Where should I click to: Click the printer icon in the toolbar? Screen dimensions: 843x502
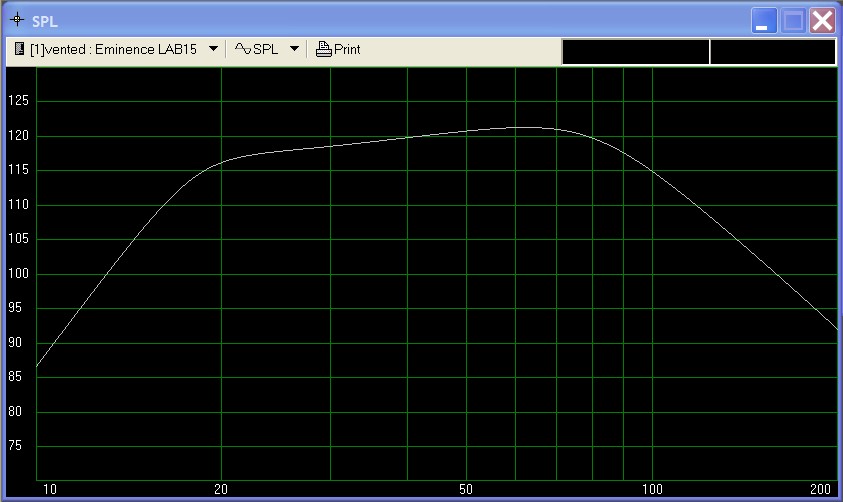coord(323,49)
